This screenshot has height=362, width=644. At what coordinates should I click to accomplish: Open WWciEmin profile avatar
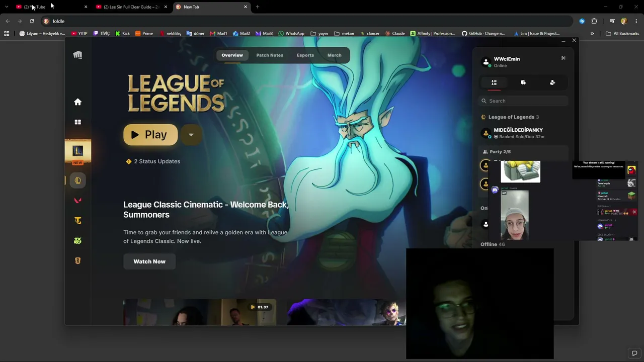tap(486, 62)
